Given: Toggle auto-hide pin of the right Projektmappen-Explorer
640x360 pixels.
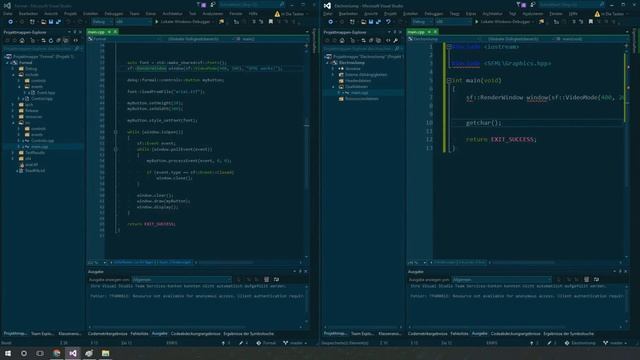Looking at the screenshot, I should pyautogui.click(x=395, y=32).
